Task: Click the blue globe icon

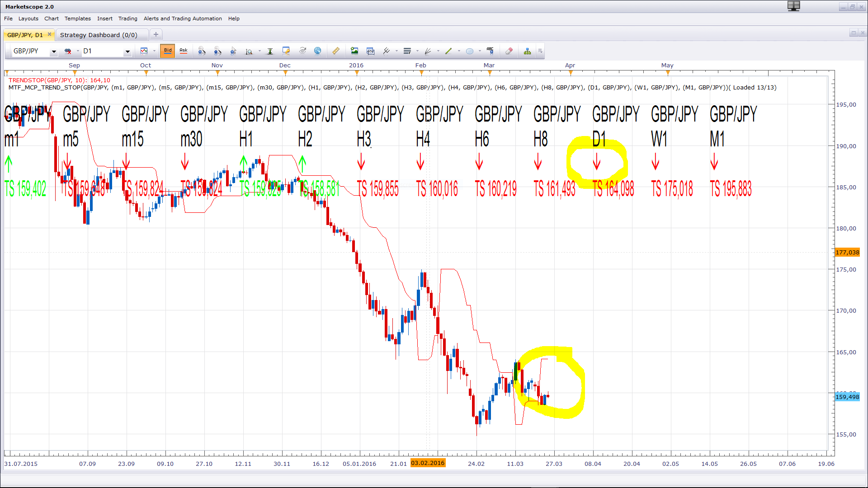Action: pos(318,51)
